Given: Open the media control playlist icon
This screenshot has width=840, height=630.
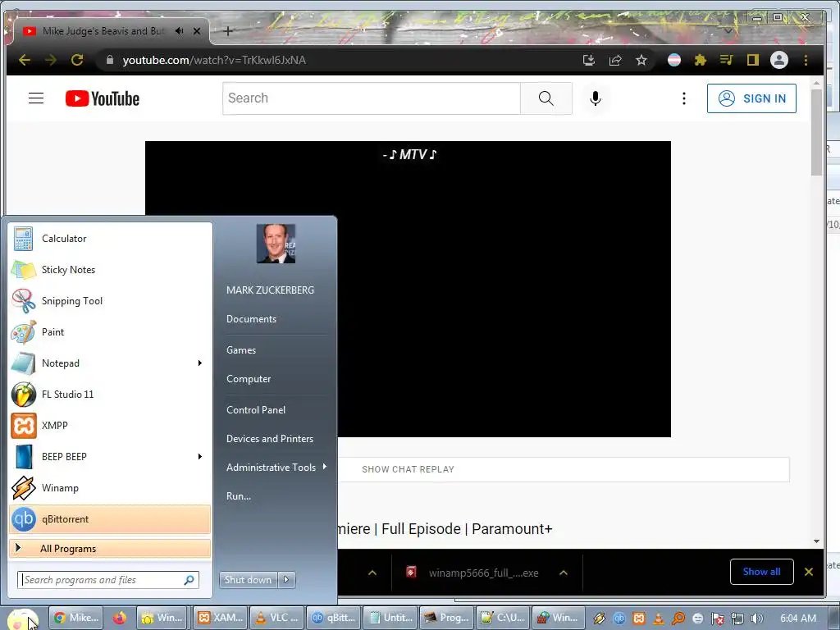Looking at the screenshot, I should 727,60.
